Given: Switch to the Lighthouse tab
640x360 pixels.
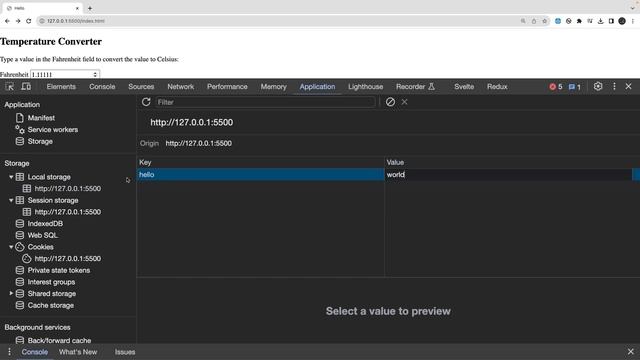Looking at the screenshot, I should 366,87.
